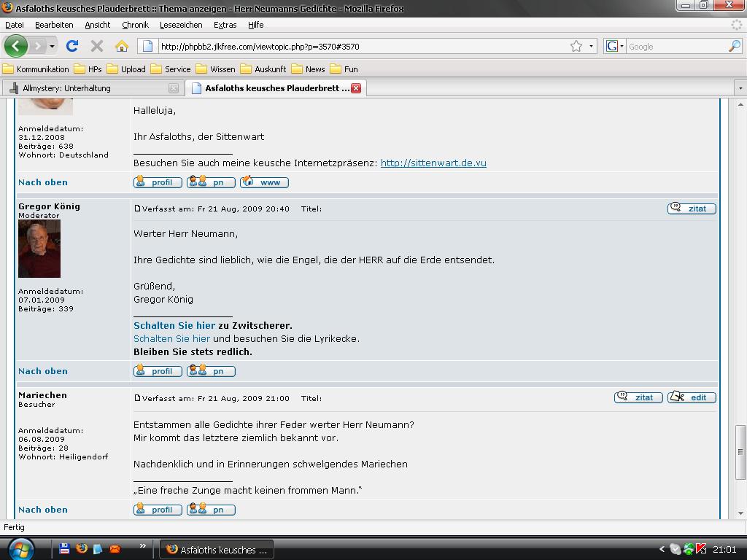The width and height of the screenshot is (747, 560).
Task: Open the Wissen bookmarks folder
Action: (x=216, y=69)
